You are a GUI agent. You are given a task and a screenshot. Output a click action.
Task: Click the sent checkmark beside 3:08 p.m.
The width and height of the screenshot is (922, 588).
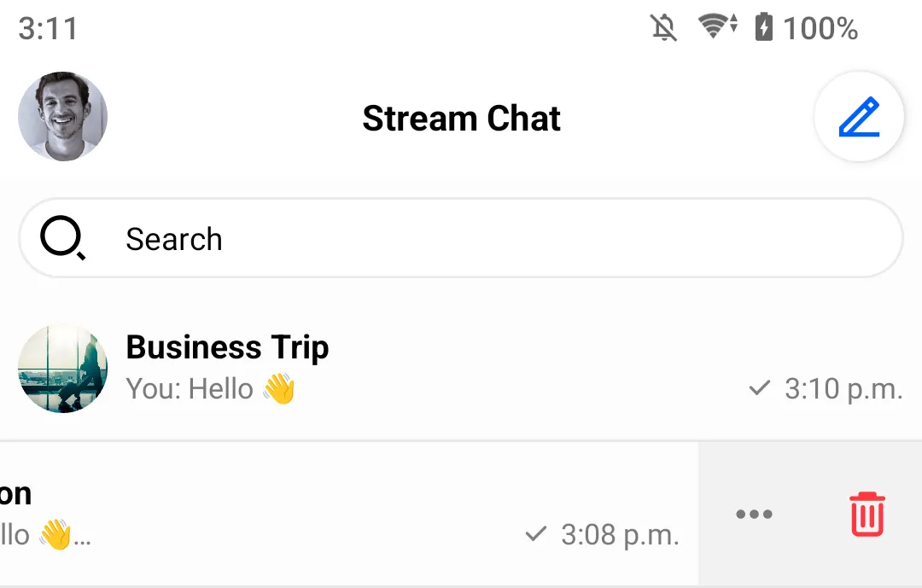pos(535,535)
